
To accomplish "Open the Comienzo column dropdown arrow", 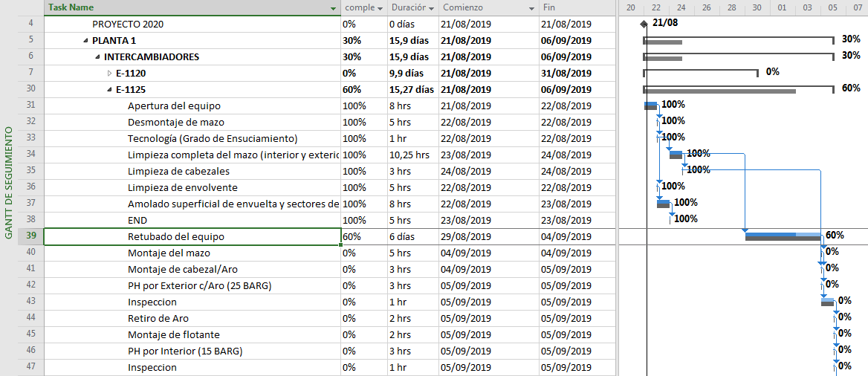I will [x=531, y=8].
